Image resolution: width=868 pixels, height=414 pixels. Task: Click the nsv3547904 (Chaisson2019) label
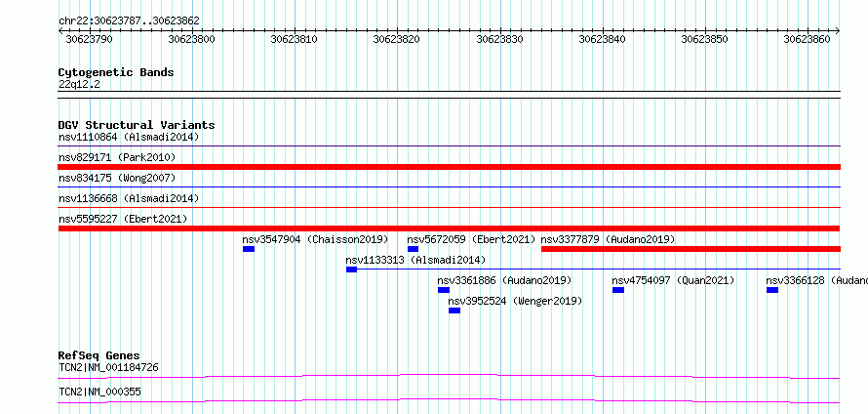point(316,239)
